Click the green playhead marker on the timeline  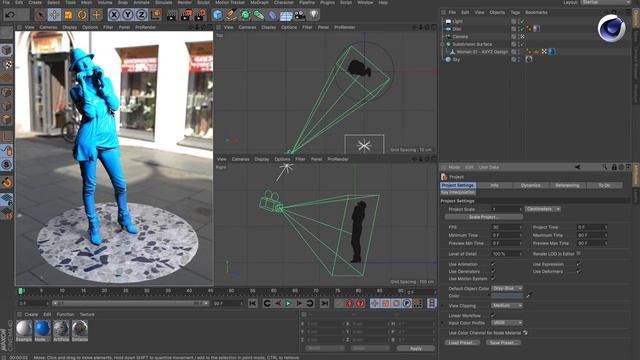pos(21,291)
